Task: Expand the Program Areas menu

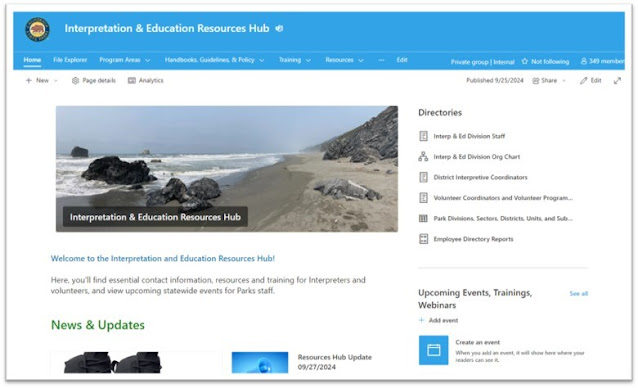Action: coord(125,60)
